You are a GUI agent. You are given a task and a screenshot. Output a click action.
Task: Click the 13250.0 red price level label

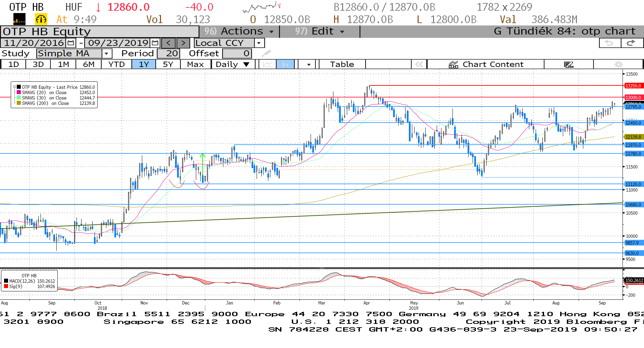pyautogui.click(x=633, y=86)
